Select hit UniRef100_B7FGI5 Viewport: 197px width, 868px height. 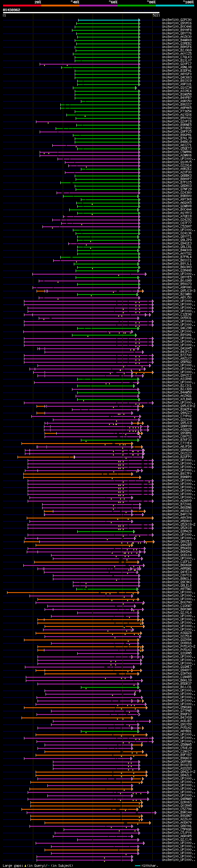pos(177,182)
